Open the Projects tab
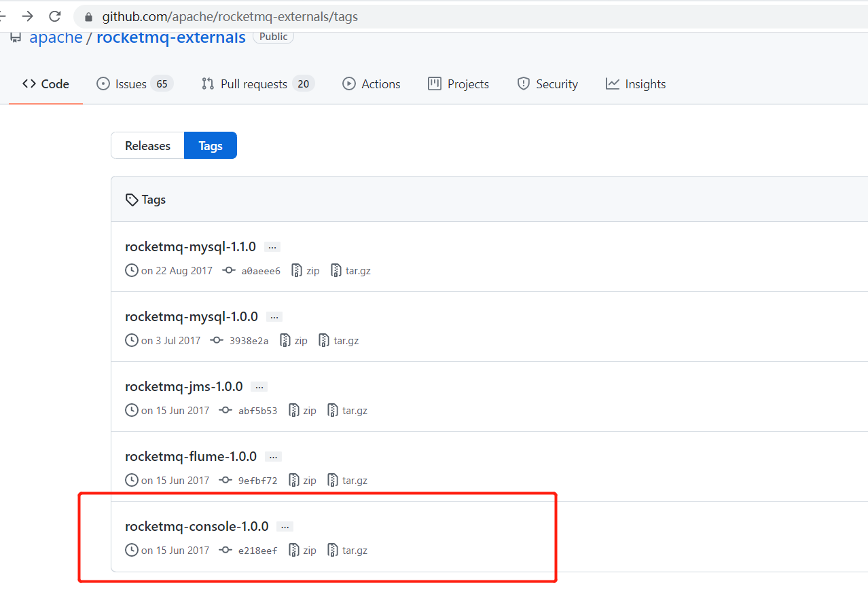Screen dimensions: 868x611 pos(458,84)
